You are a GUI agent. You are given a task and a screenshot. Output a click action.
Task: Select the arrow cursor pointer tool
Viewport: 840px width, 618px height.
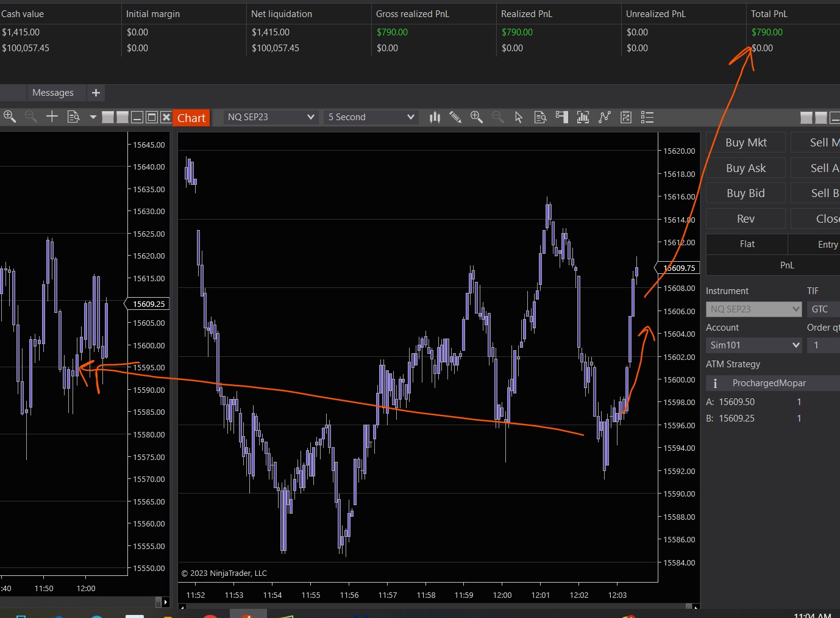(x=519, y=117)
